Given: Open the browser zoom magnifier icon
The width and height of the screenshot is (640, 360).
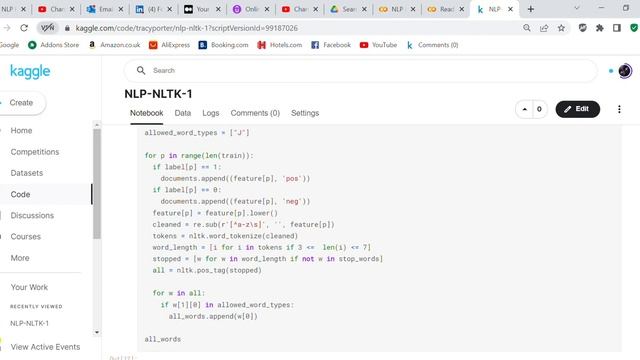Looking at the screenshot, I should (x=527, y=28).
